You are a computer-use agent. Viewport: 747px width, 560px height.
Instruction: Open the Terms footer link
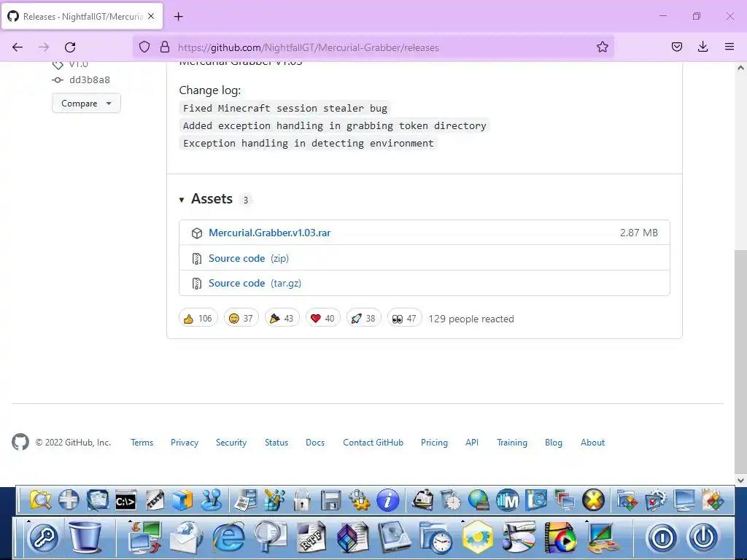142,443
